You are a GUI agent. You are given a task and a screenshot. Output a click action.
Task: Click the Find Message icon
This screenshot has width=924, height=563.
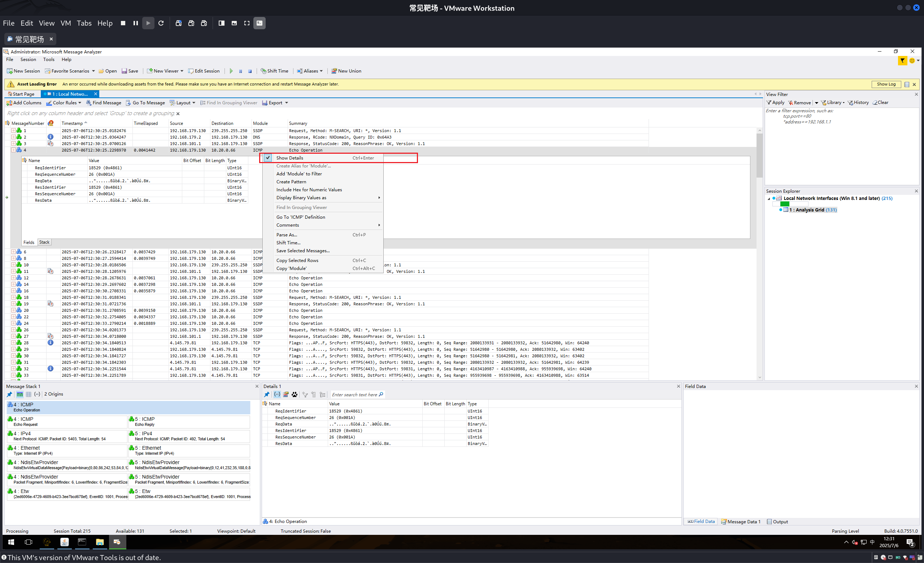click(88, 103)
